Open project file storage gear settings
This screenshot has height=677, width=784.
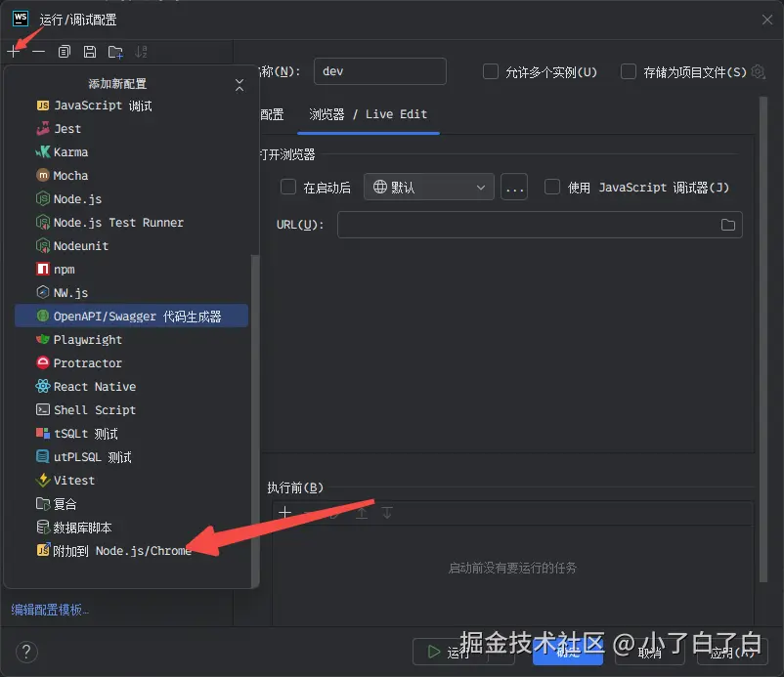[x=759, y=72]
